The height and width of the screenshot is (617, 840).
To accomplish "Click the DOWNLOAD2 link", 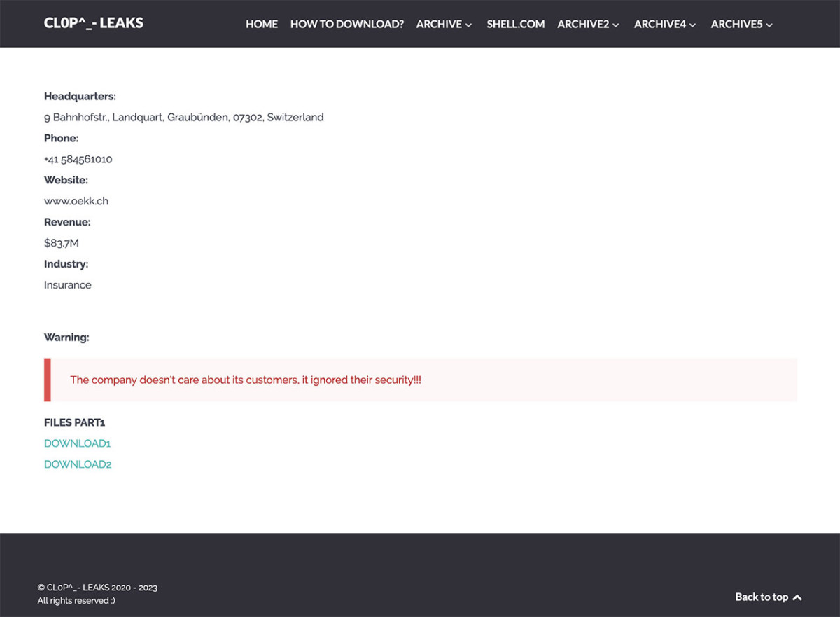I will (77, 464).
